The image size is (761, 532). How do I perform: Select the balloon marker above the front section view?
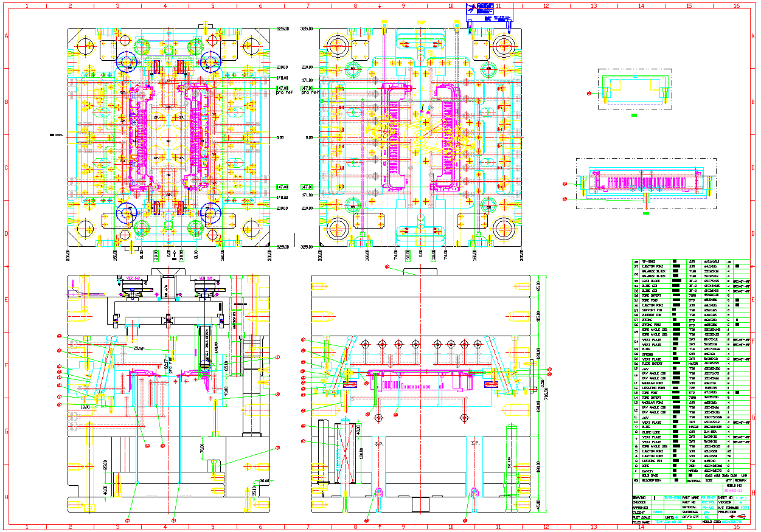[387, 266]
